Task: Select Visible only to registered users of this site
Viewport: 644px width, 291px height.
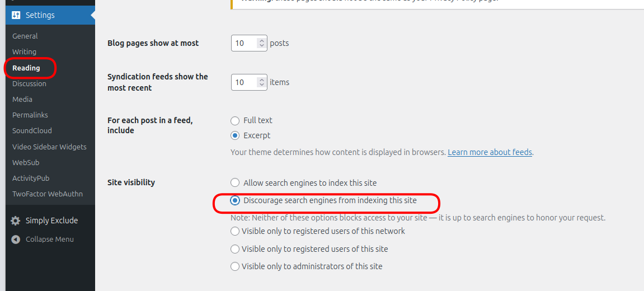Action: pyautogui.click(x=235, y=249)
